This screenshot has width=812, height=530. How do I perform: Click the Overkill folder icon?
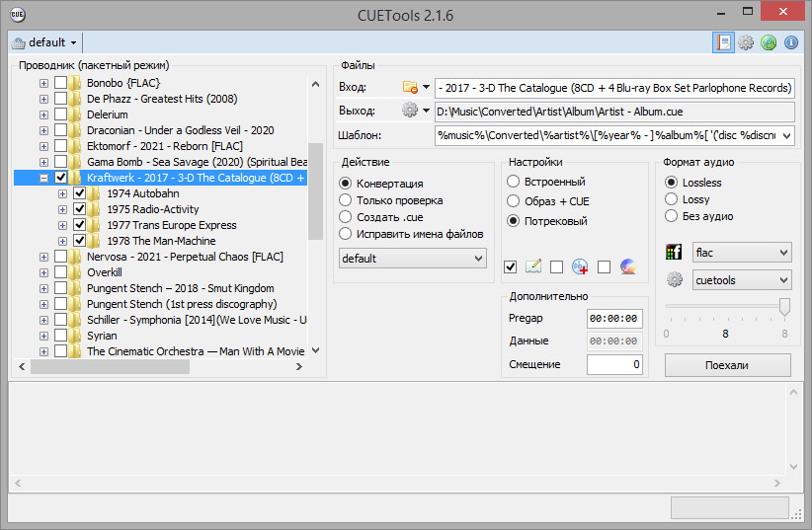(75, 272)
